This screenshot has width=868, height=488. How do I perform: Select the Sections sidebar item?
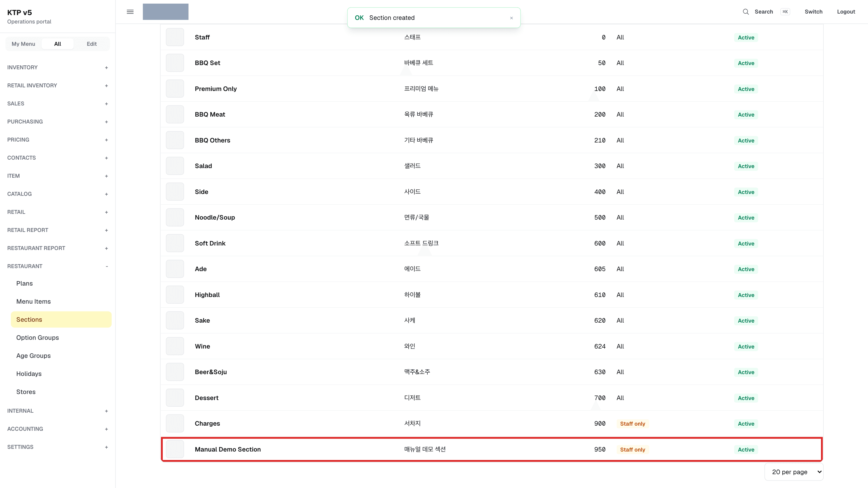tap(61, 320)
